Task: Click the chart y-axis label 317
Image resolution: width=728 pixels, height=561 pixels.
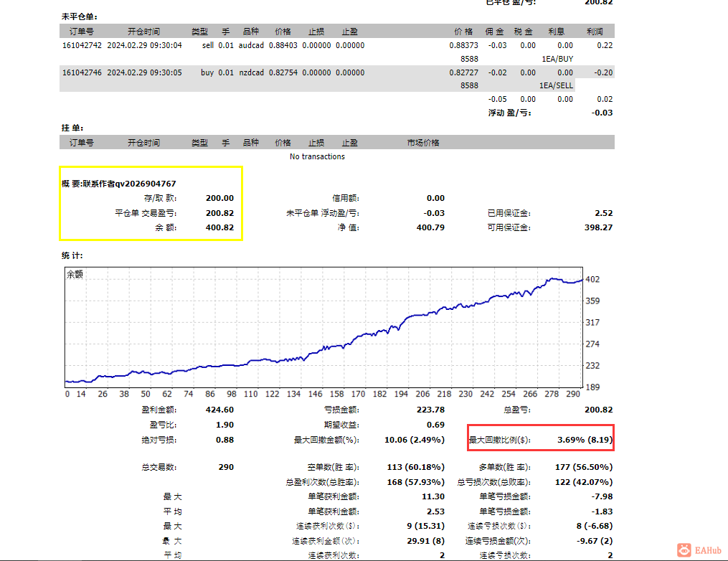Action: tap(592, 322)
